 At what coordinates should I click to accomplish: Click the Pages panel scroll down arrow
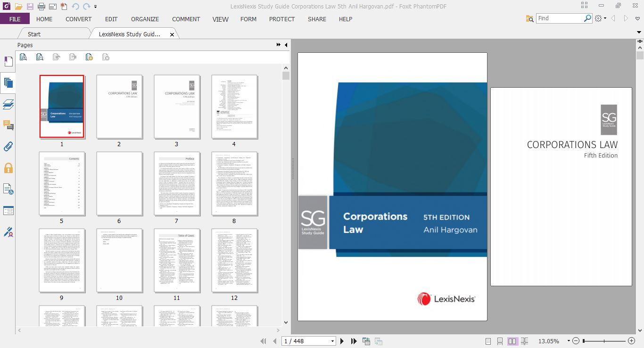tap(286, 323)
